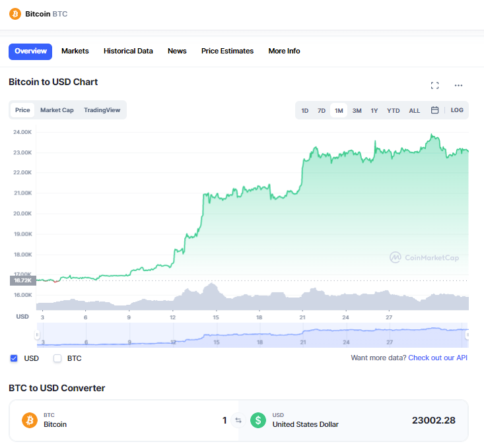Click the blue range navigator area

coord(252,335)
